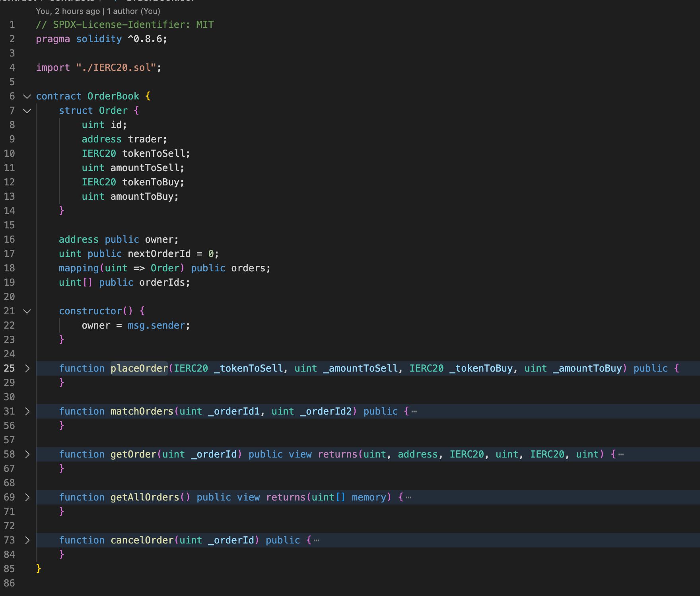Click the pragma version ^0.8.6
Viewport: 700px width, 596px height.
(x=145, y=39)
